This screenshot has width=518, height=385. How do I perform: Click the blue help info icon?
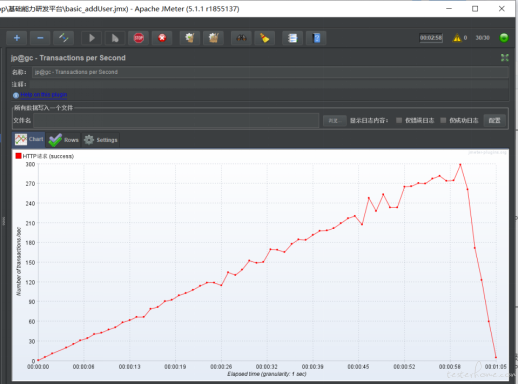[16, 95]
